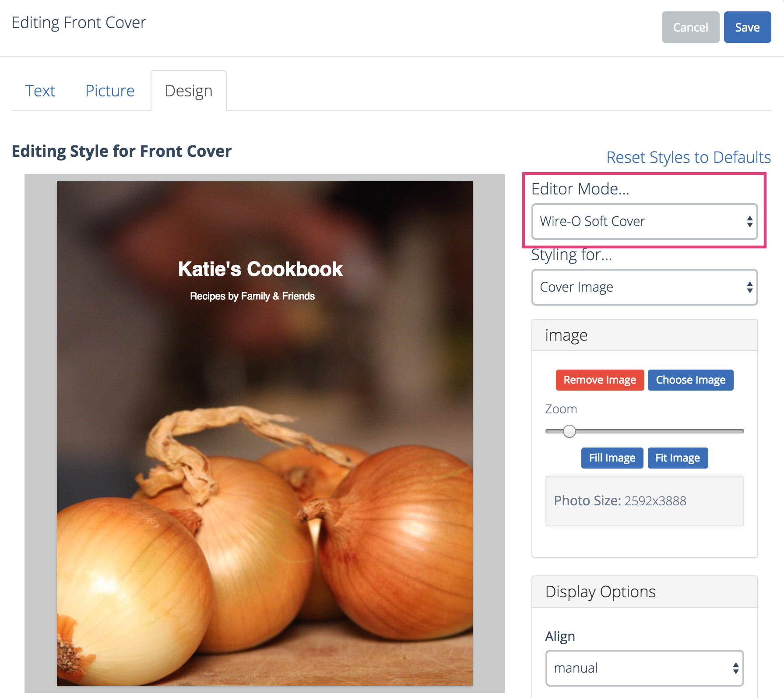Click the Zoom slider handle
The width and height of the screenshot is (784, 698).
click(569, 431)
